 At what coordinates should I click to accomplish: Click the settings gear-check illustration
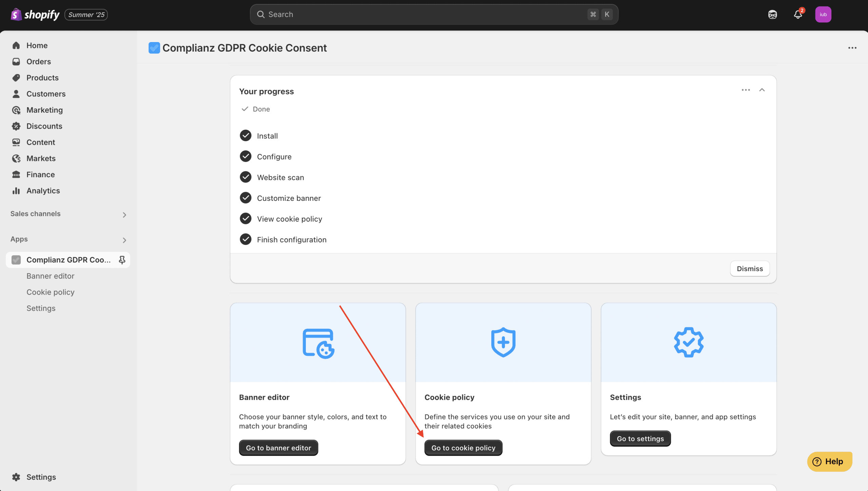(689, 342)
